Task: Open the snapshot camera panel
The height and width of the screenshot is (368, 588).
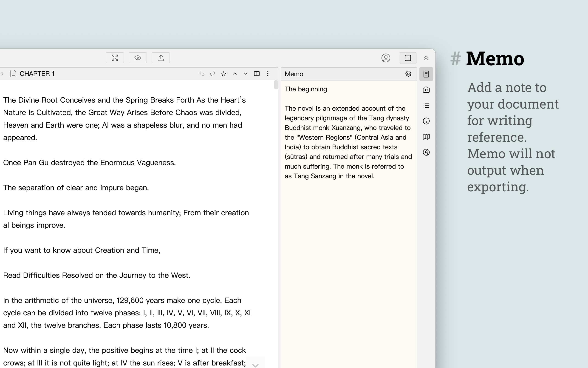Action: pos(426,90)
